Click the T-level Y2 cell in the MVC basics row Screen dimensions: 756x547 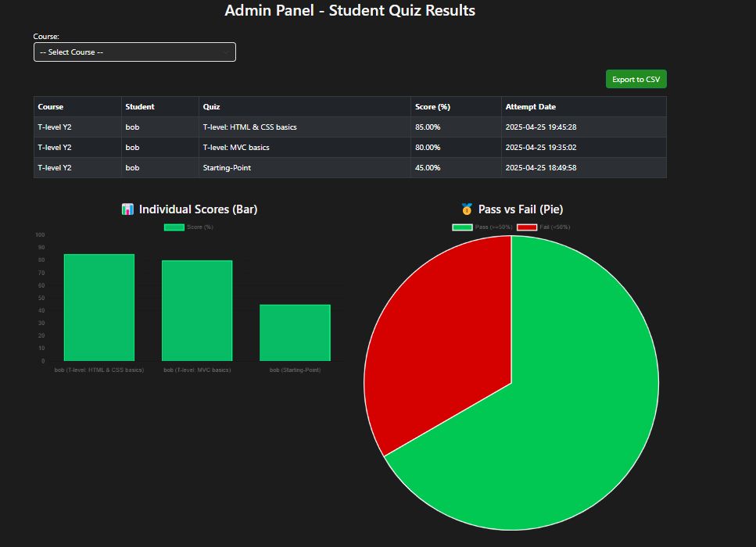[77, 148]
